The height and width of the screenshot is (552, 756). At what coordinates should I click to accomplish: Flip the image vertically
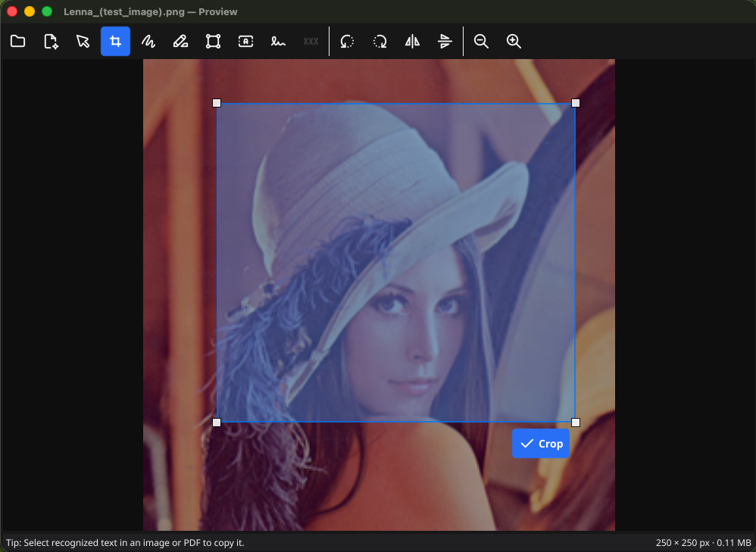(445, 42)
